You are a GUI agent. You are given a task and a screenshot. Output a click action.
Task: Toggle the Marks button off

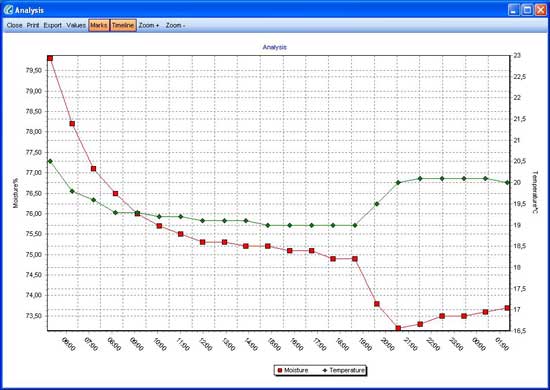click(99, 25)
